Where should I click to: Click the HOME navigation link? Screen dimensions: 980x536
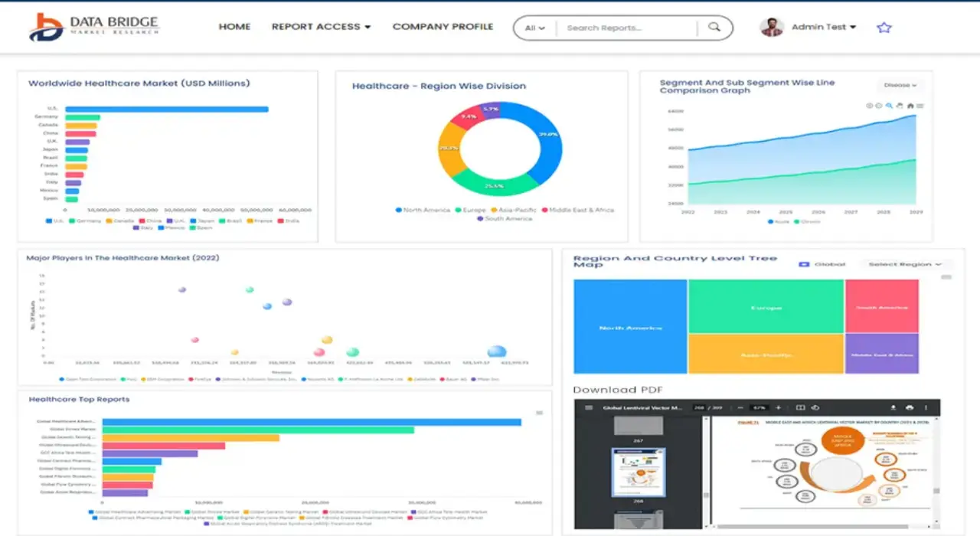[x=234, y=27]
